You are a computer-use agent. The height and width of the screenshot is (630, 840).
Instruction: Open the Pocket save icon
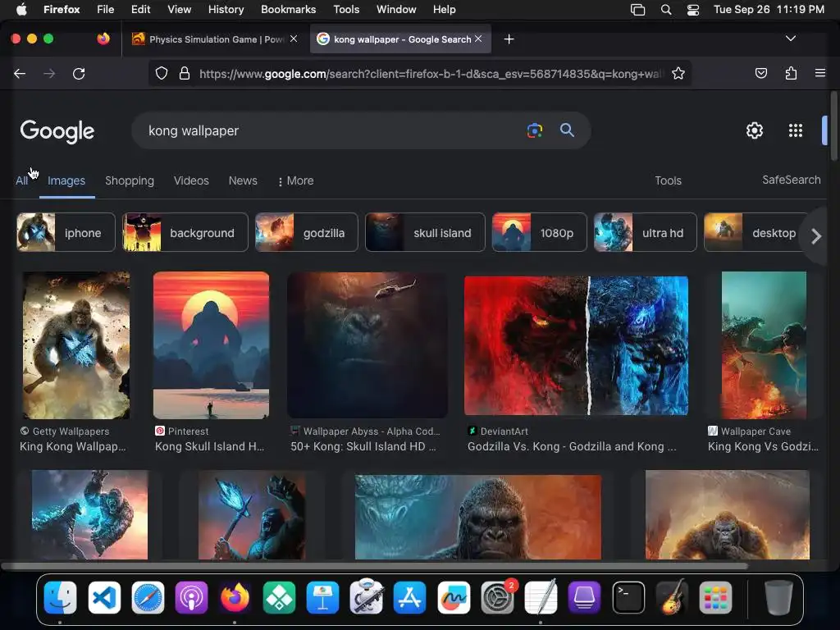[760, 73]
